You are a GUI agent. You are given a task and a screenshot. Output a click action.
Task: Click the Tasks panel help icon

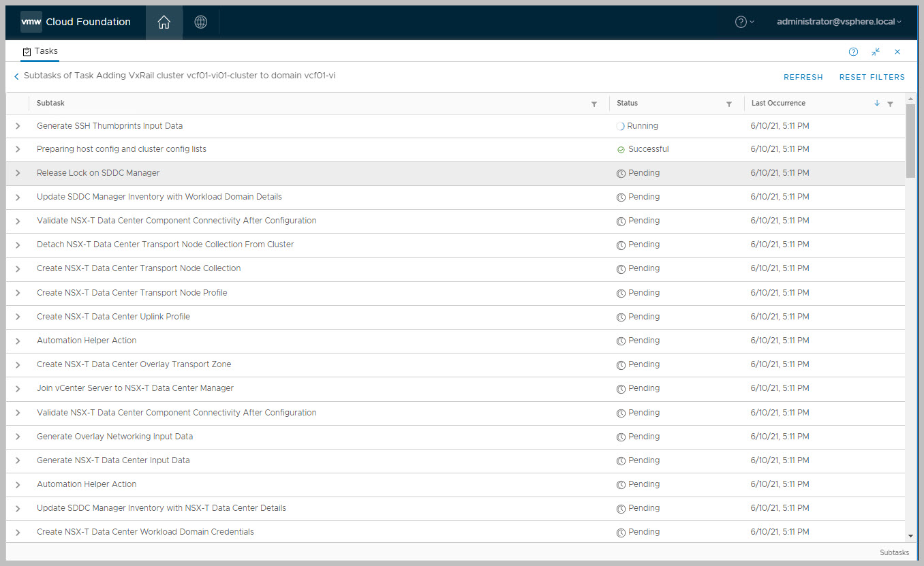click(853, 52)
